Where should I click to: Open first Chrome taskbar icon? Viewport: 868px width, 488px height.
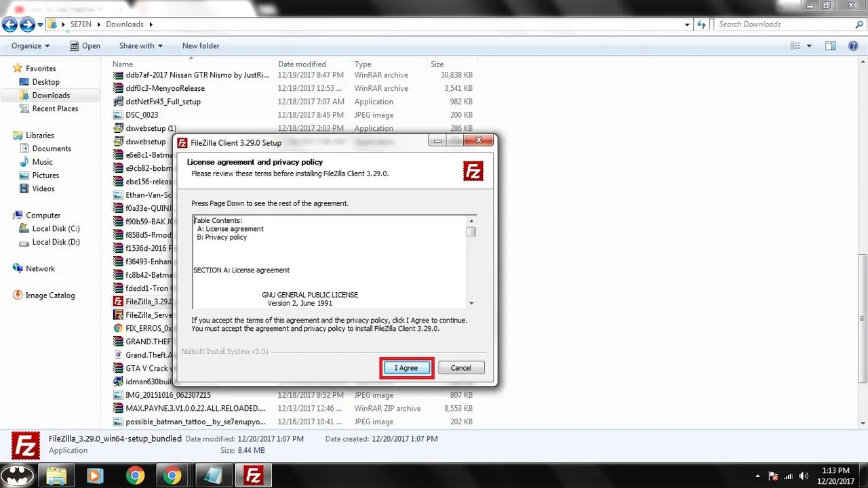(x=135, y=475)
